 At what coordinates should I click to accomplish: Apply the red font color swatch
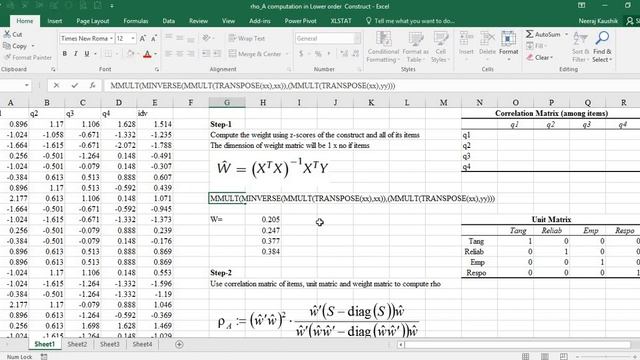pos(147,53)
